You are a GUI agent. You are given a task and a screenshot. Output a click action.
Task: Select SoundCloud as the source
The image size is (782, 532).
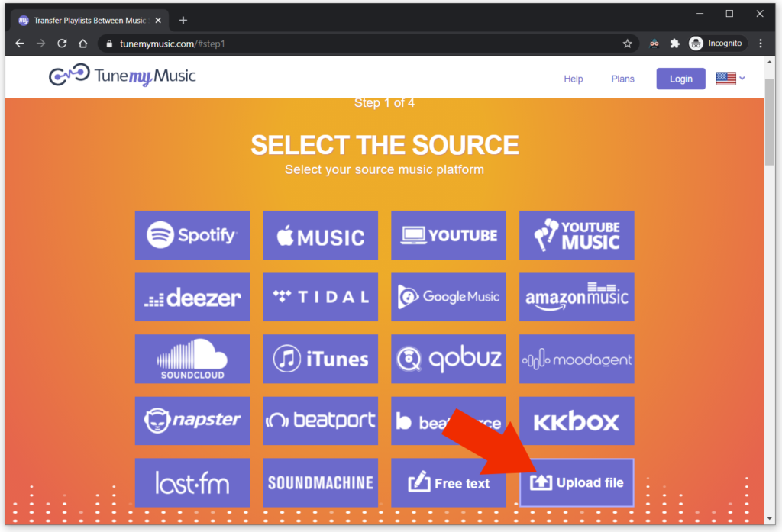coord(192,359)
